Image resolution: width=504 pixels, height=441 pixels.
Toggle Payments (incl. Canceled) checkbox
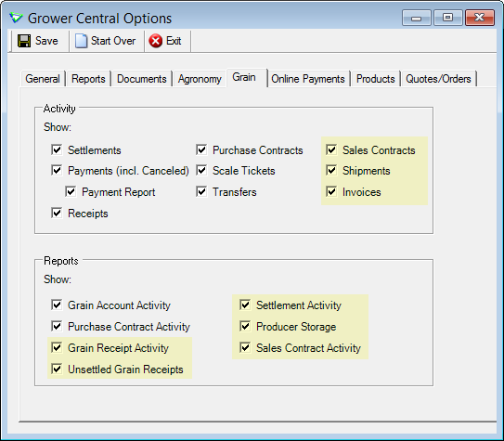[57, 170]
